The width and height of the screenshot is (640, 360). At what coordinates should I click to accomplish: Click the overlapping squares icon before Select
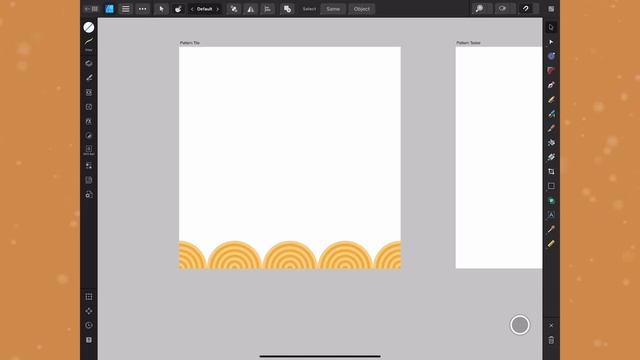point(287,9)
